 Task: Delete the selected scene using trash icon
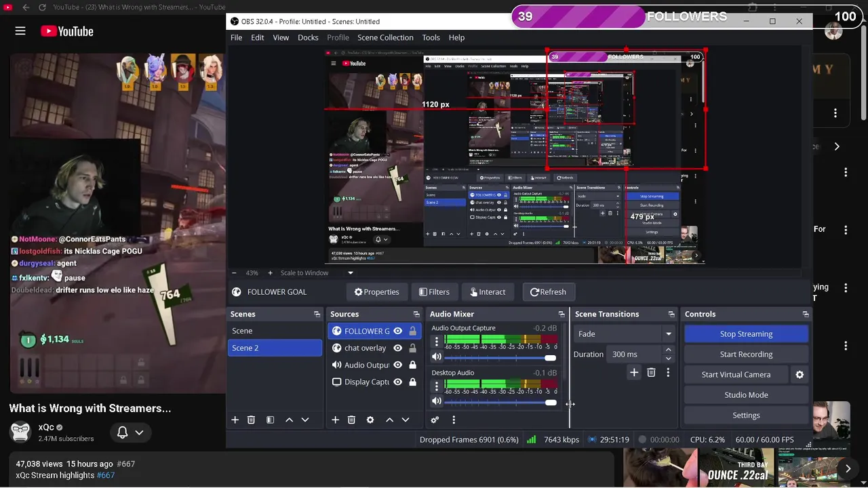[251, 420]
